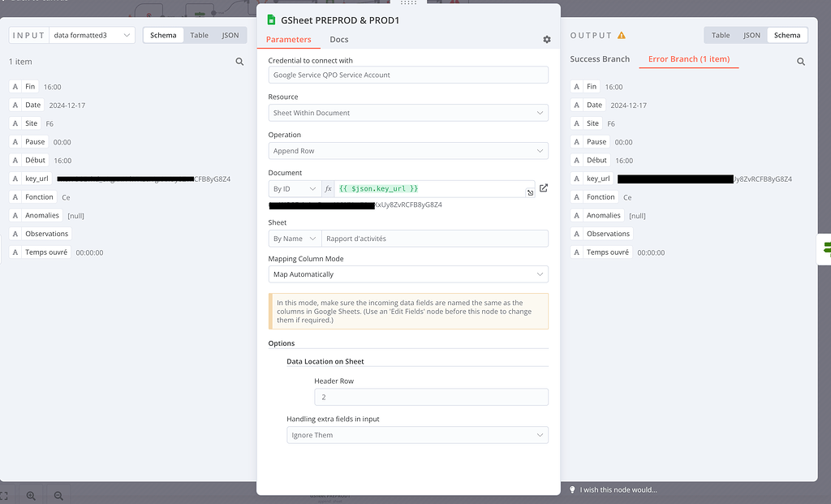This screenshot has width=831, height=504.
Task: Click the fx expression icon on Document field
Action: [328, 187]
